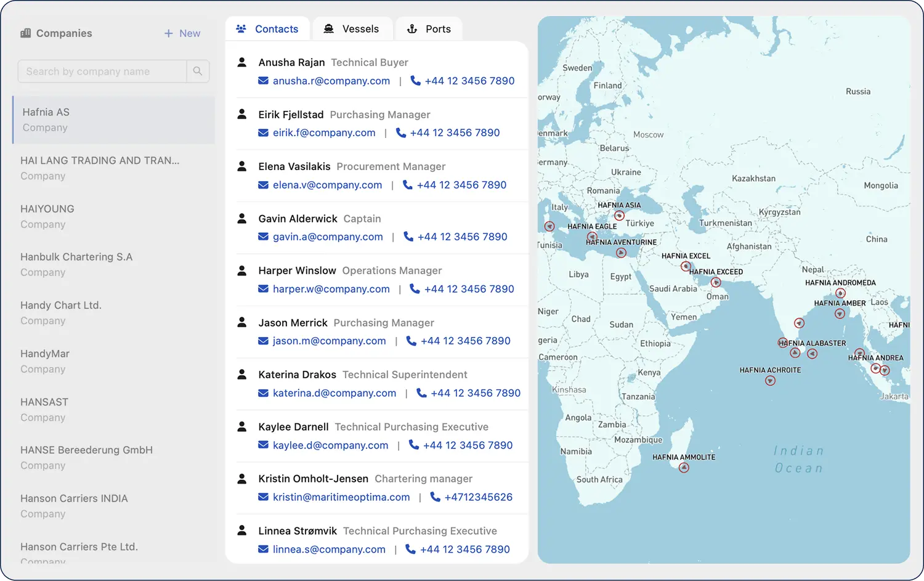The image size is (924, 581).
Task: Select HAFNIA ANDROMEDA vessel marker on map
Action: [840, 293]
